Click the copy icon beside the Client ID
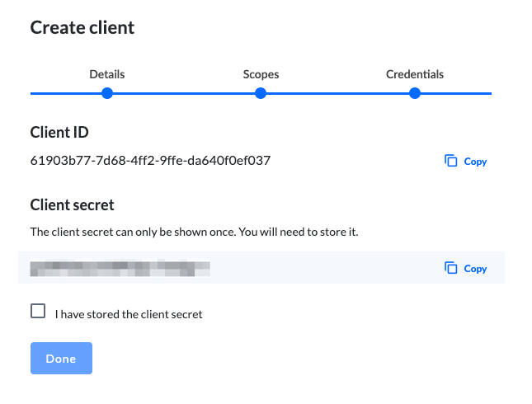Screen dimensions: 532x404 450,161
